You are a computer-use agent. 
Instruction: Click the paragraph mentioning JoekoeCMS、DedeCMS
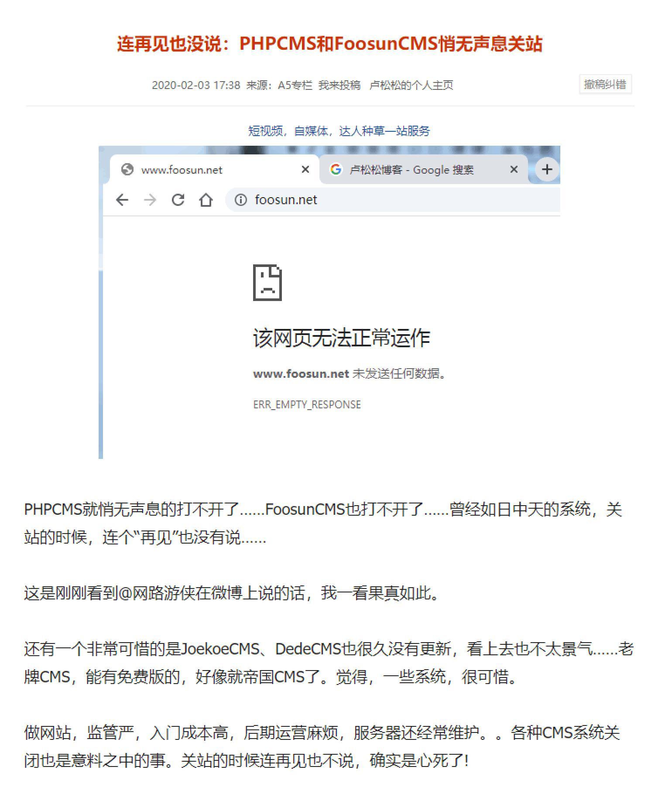point(329,663)
